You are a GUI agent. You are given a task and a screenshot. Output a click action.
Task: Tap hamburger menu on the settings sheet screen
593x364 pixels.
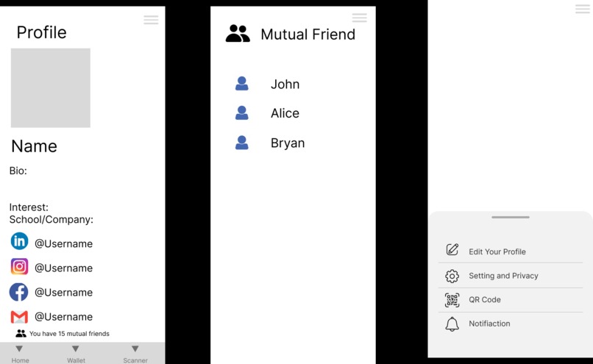583,9
